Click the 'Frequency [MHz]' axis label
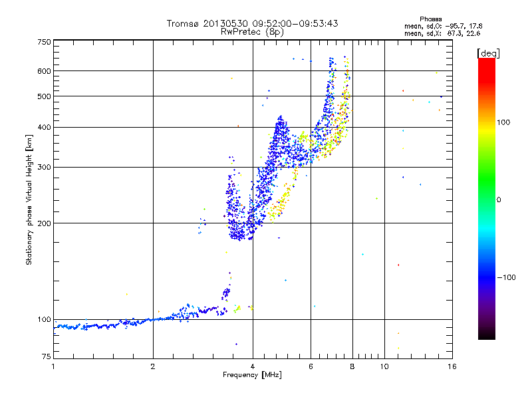Screen dimensions: 532x399 (252, 375)
